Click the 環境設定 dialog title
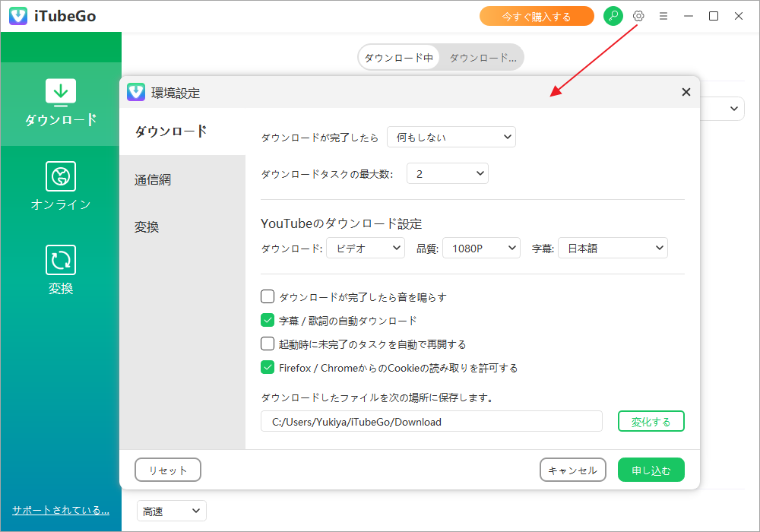The width and height of the screenshot is (760, 532). tap(176, 93)
